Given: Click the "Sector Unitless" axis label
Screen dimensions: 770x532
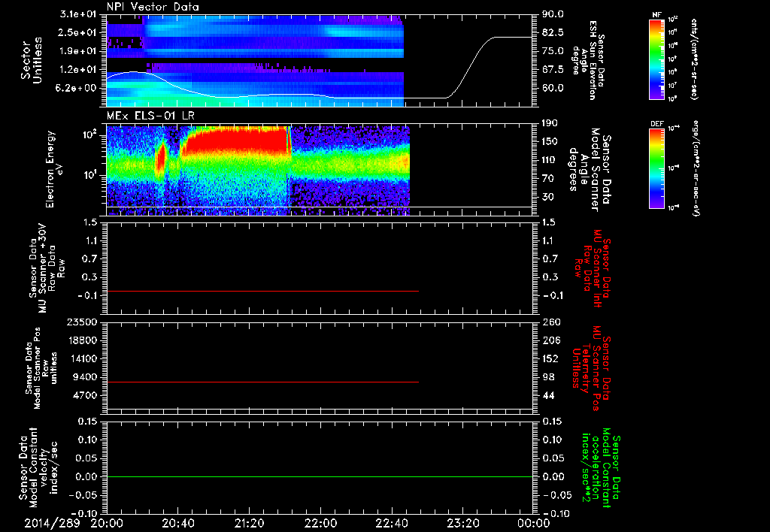Looking at the screenshot, I should point(31,60).
